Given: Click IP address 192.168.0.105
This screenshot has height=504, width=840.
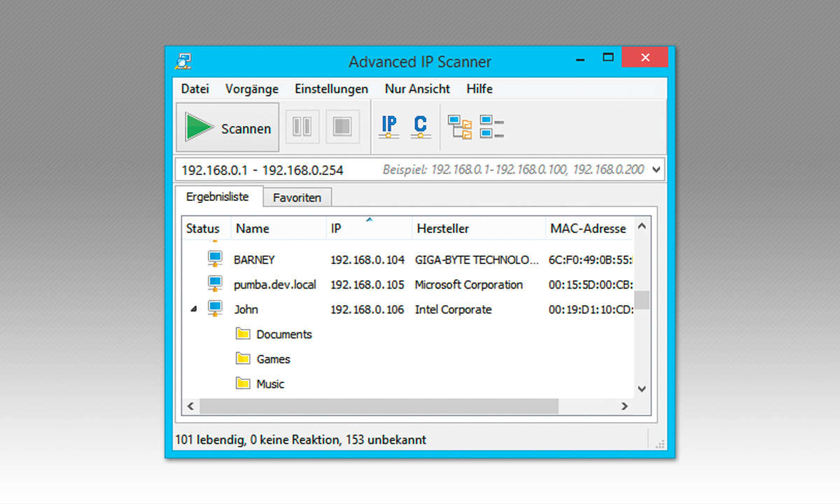Looking at the screenshot, I should point(367,285).
